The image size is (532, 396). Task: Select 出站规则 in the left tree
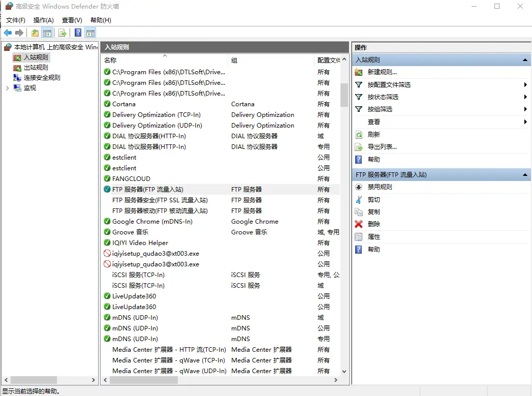(36, 68)
